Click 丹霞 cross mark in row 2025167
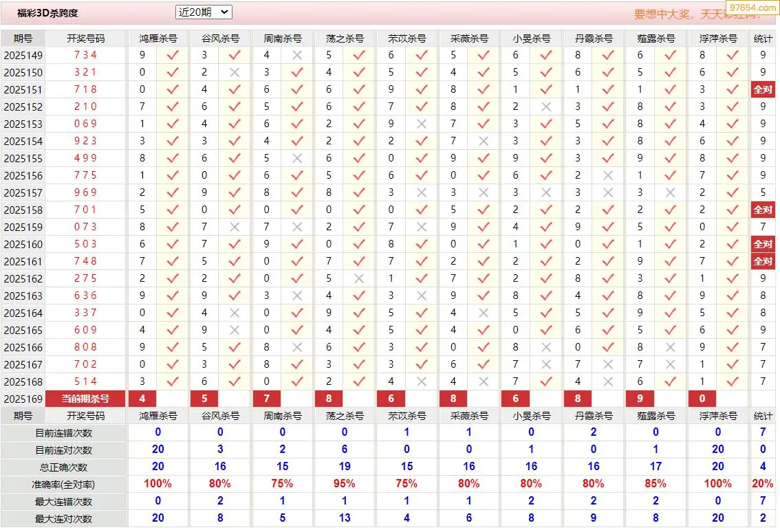 [x=608, y=365]
